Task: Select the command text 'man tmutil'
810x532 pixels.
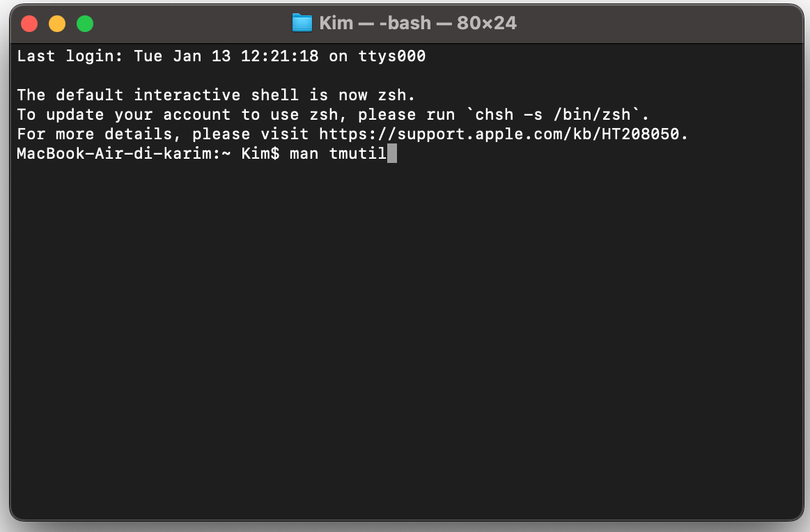Action: [x=339, y=153]
